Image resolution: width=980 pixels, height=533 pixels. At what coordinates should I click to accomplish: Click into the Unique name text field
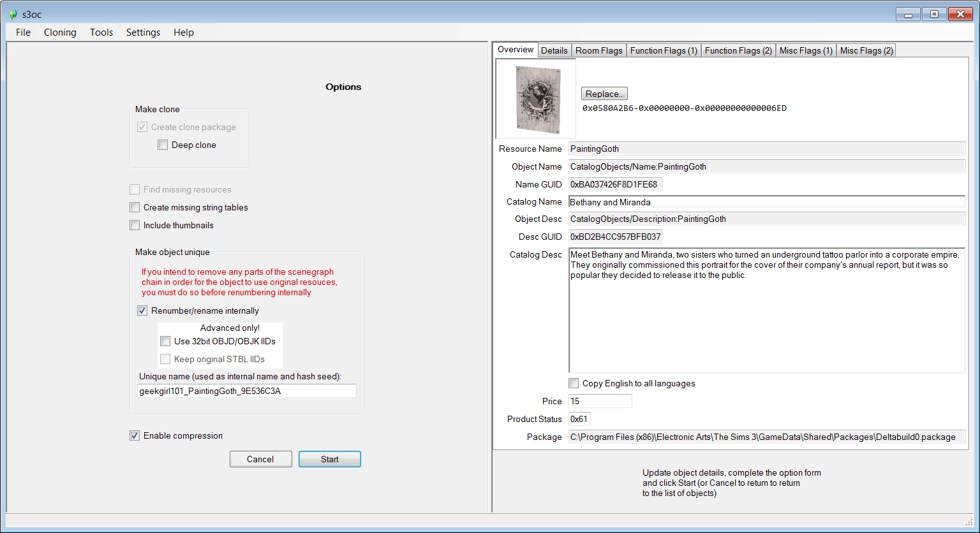point(247,391)
